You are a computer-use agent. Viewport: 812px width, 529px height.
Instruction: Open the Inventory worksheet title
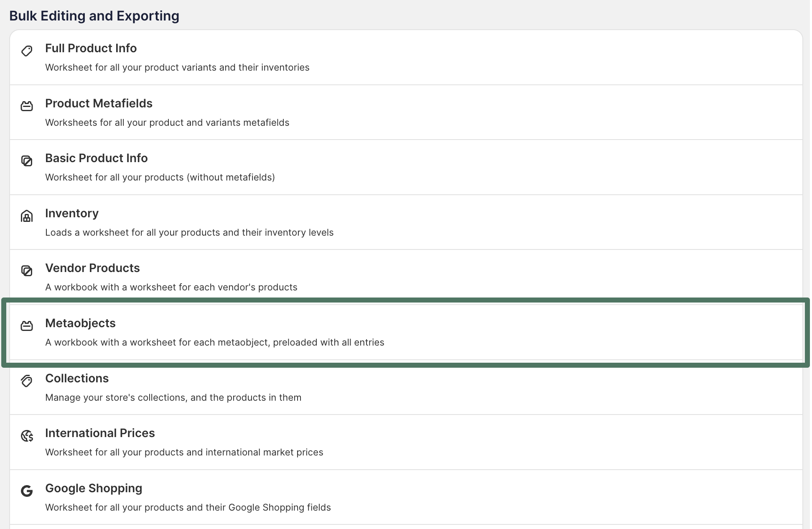click(x=72, y=214)
